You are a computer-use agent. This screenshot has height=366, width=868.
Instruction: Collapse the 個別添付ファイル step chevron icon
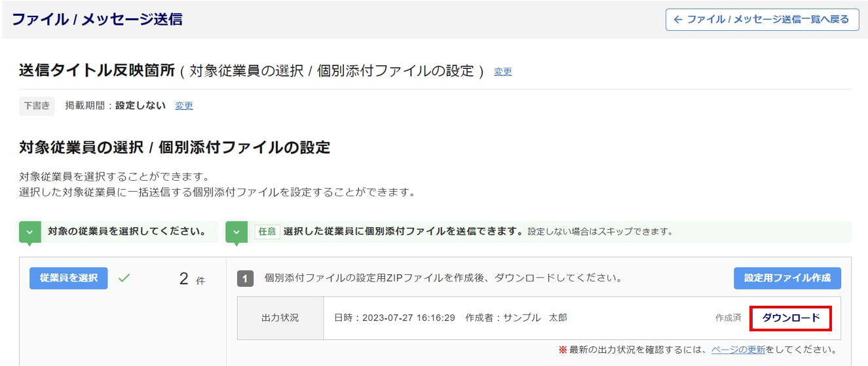[236, 232]
